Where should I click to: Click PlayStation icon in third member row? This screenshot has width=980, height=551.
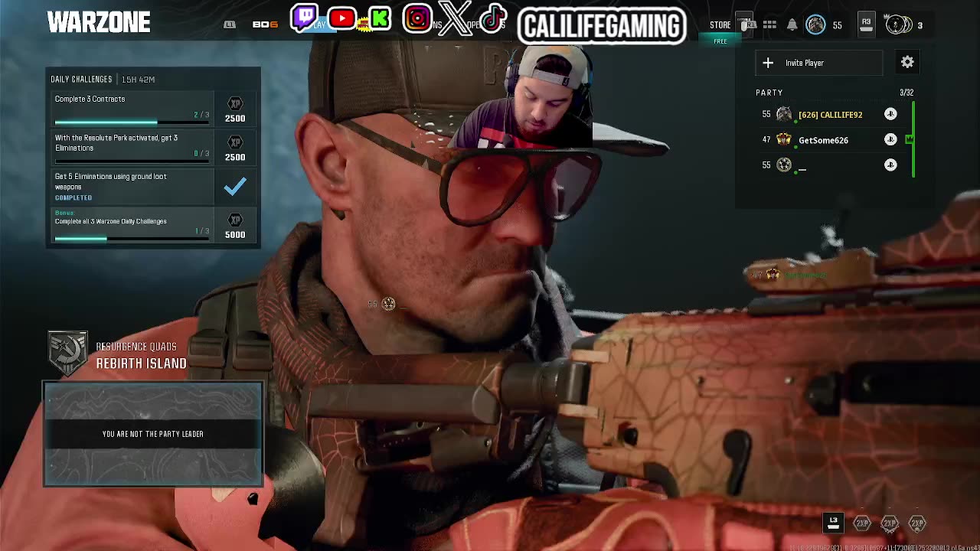pos(890,165)
